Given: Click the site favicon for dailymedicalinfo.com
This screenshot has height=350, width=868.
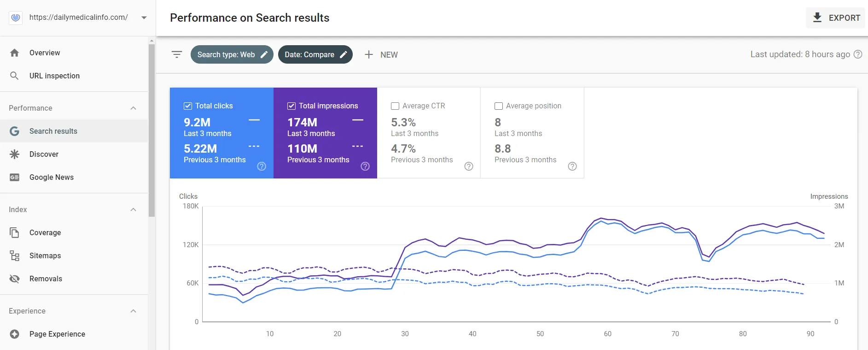Looking at the screenshot, I should pos(16,18).
